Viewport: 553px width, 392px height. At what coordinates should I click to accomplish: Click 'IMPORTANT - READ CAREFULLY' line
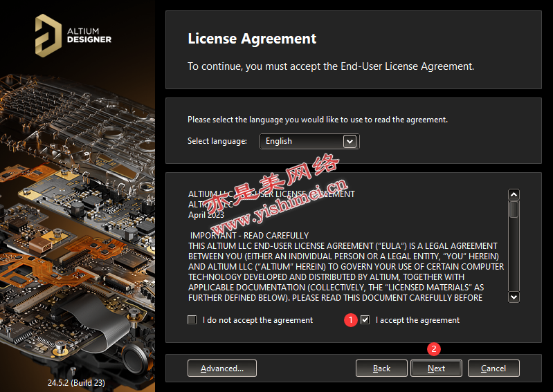pos(249,235)
